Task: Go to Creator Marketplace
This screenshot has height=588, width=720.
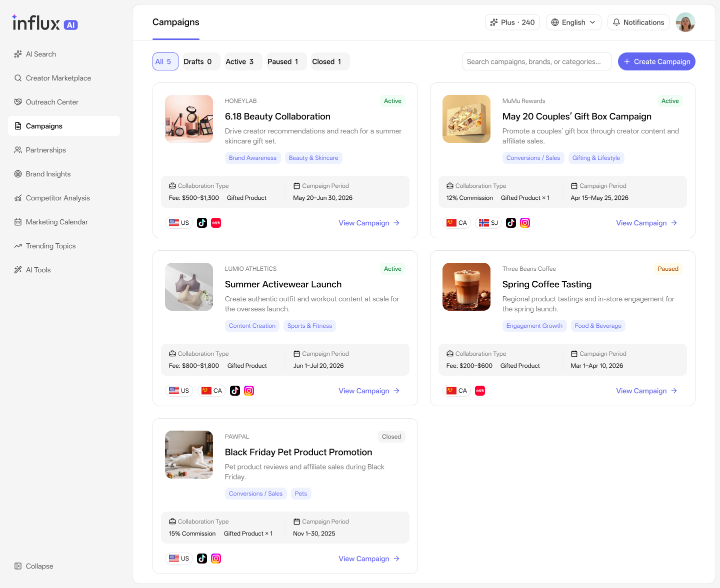Action: click(64, 78)
